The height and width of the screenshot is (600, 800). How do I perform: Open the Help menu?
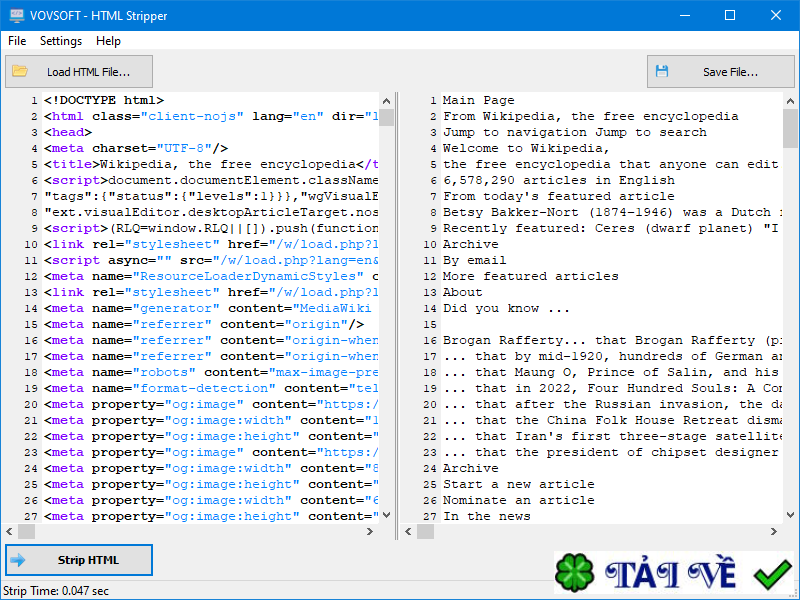(x=108, y=41)
